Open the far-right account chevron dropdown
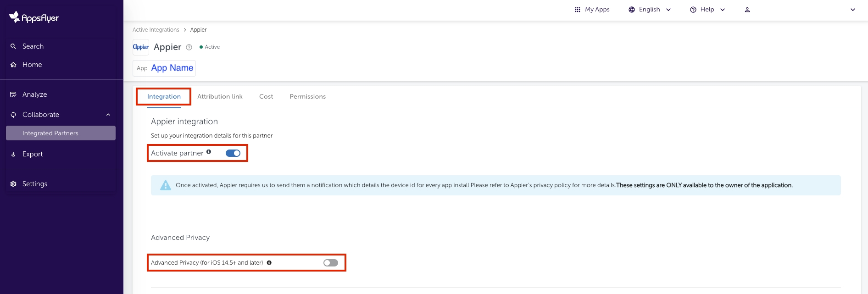The height and width of the screenshot is (294, 868). click(853, 10)
